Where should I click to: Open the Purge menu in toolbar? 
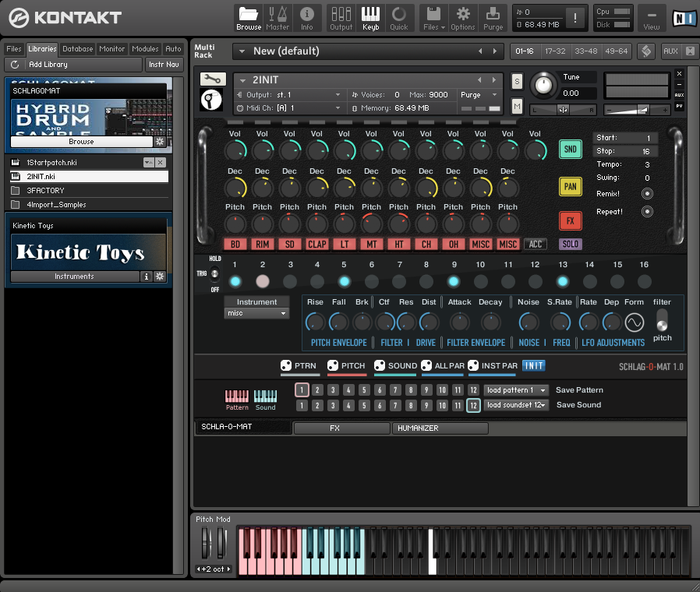point(493,18)
